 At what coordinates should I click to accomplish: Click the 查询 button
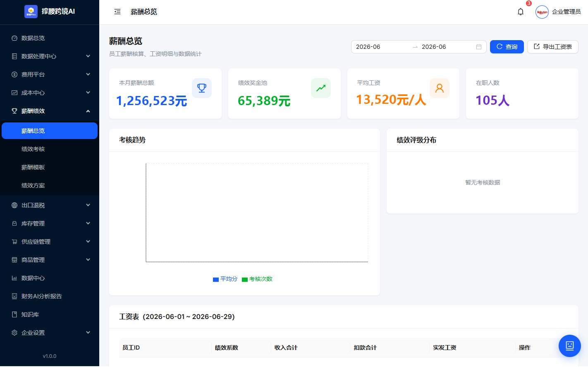point(507,47)
